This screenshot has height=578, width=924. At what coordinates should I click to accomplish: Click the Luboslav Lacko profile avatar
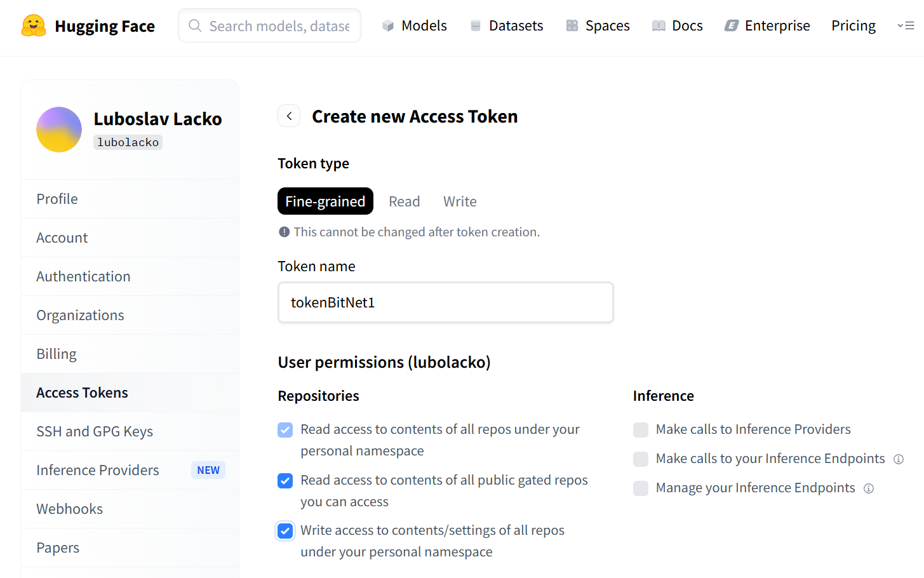(x=59, y=130)
